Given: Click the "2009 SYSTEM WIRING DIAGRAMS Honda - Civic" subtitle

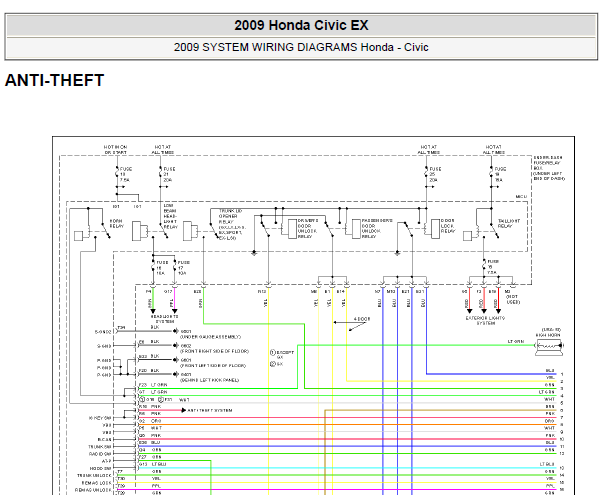Looking at the screenshot, I should (x=301, y=47).
